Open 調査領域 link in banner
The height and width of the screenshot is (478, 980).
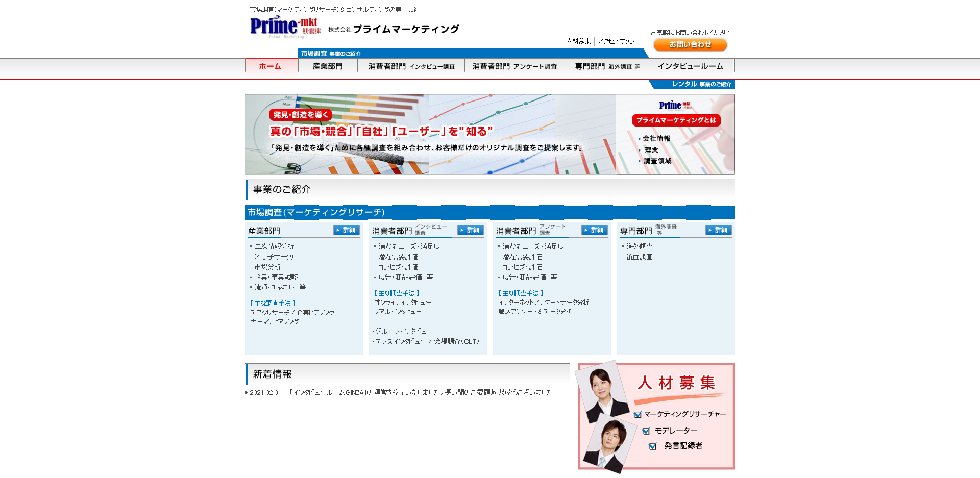click(657, 161)
